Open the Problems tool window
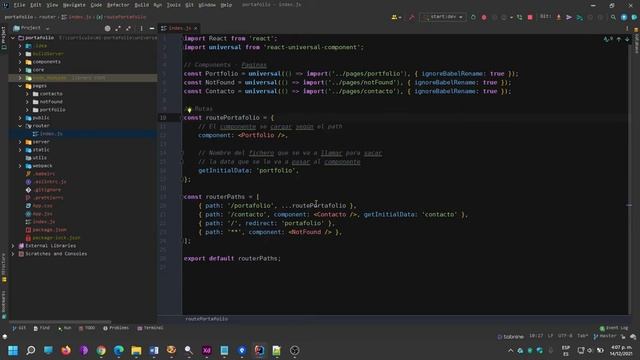This screenshot has width=640, height=360. click(x=116, y=328)
